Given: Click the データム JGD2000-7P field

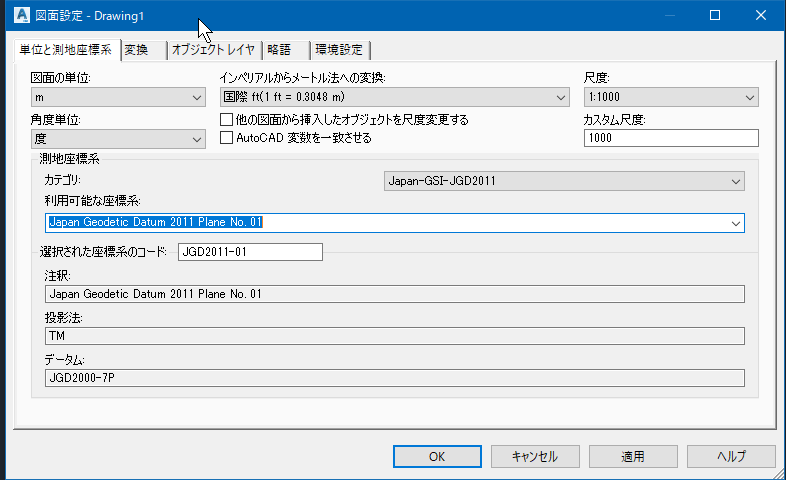Looking at the screenshot, I should [x=395, y=378].
